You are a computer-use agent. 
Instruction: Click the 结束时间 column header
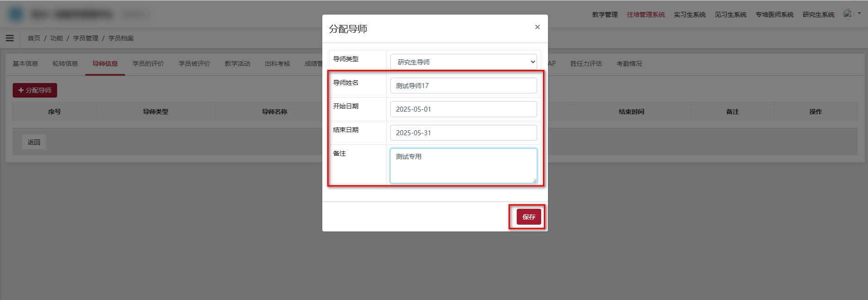tap(631, 112)
